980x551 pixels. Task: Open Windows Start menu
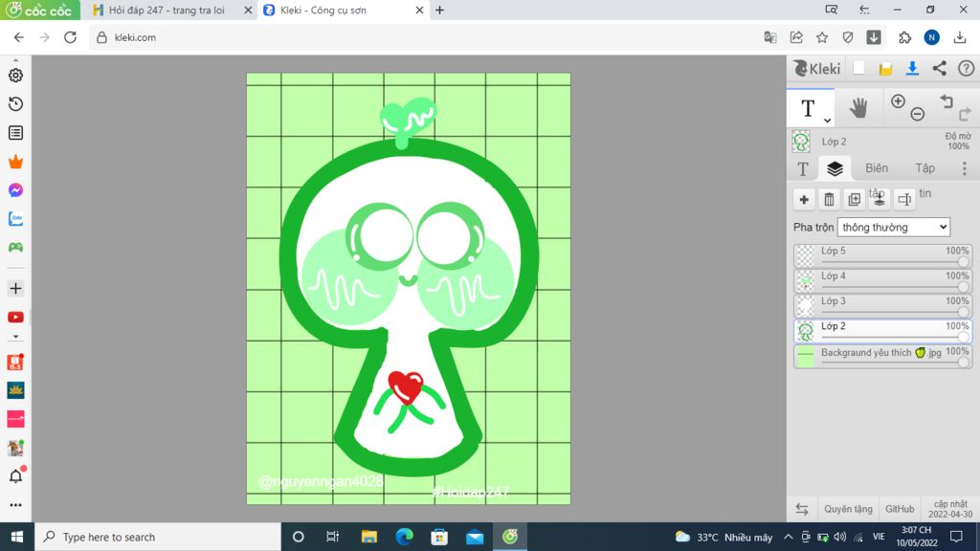click(17, 537)
